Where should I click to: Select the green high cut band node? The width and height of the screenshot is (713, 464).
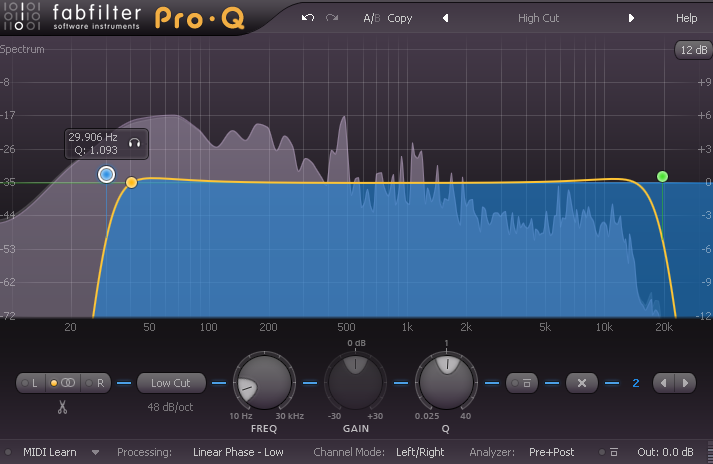tap(663, 177)
